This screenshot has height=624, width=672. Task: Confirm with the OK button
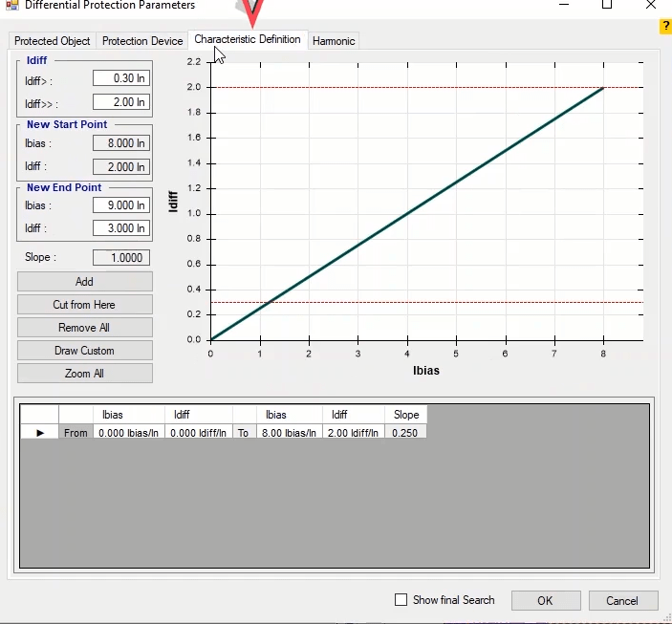pos(545,601)
